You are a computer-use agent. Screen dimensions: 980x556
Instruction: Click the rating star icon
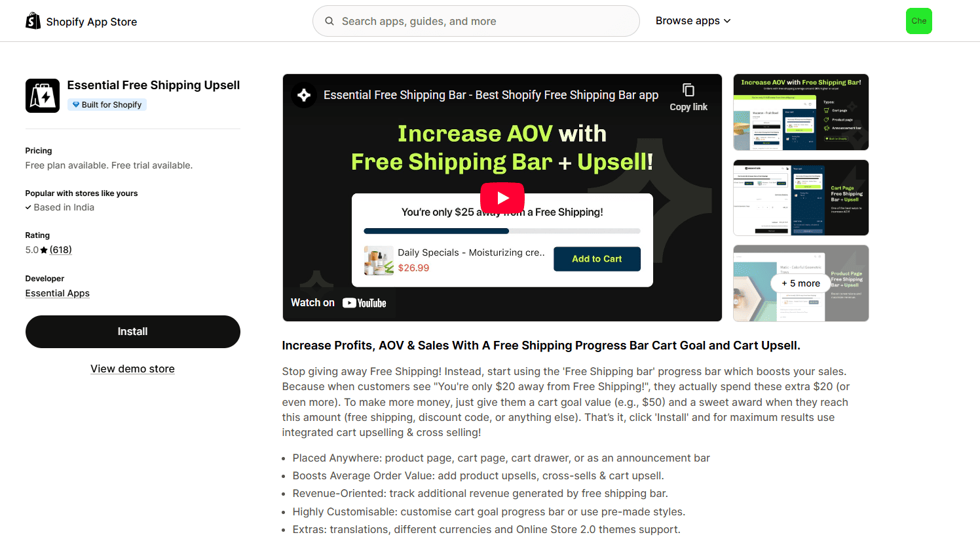point(44,250)
